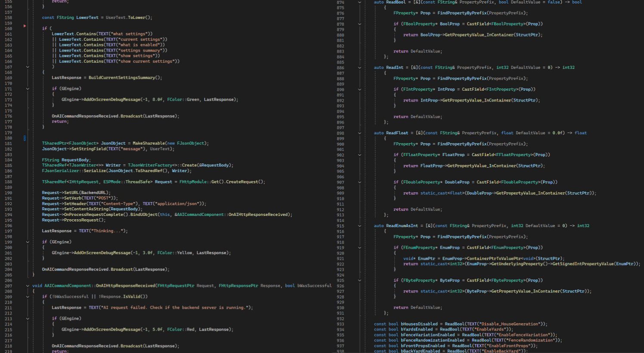
Task: Click CastField<FByteProperty> expression
Action: point(505,280)
